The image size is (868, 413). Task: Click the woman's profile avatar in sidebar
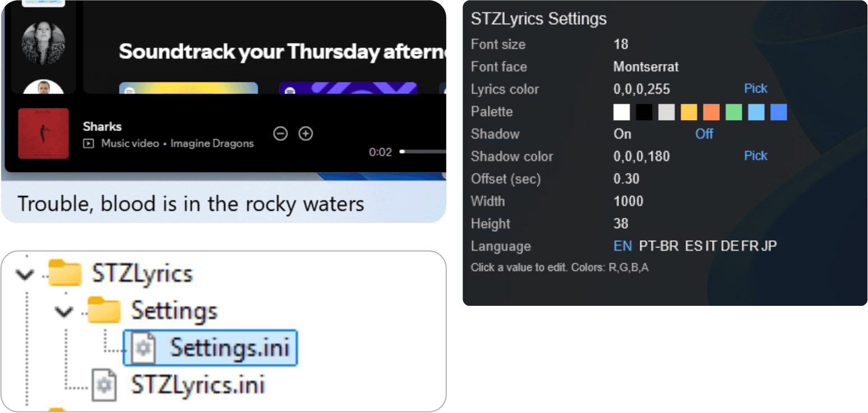[x=43, y=43]
